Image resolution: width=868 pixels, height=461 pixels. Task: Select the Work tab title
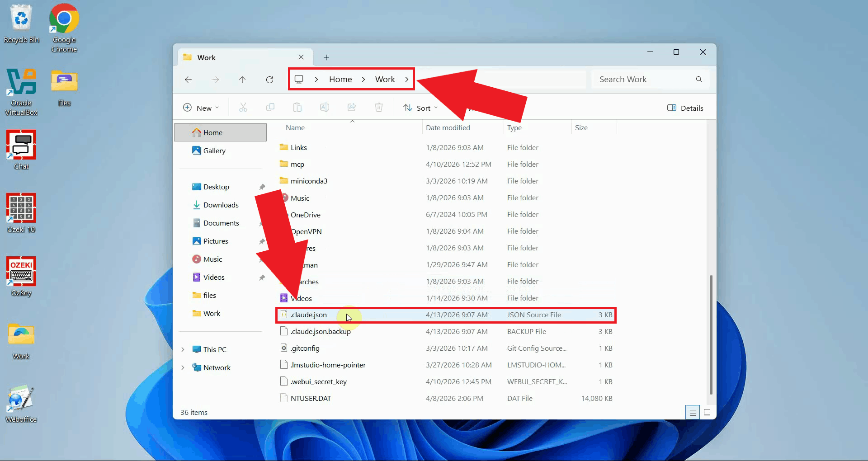[x=206, y=57]
